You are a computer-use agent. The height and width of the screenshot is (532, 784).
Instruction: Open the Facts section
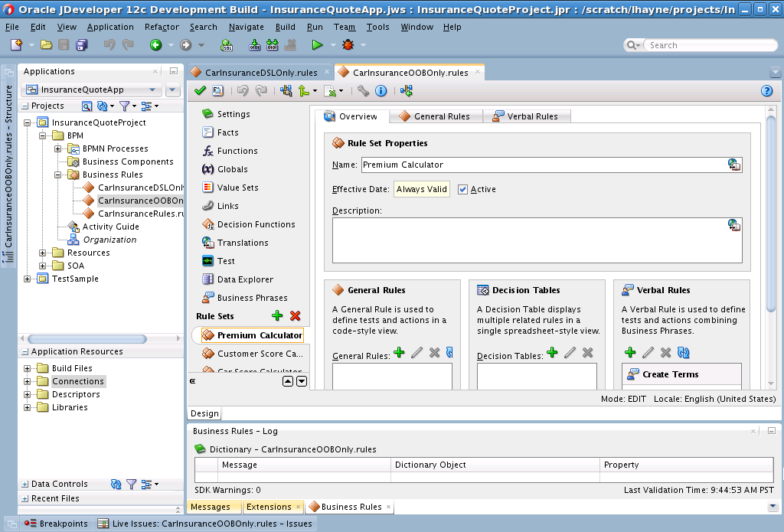click(227, 132)
